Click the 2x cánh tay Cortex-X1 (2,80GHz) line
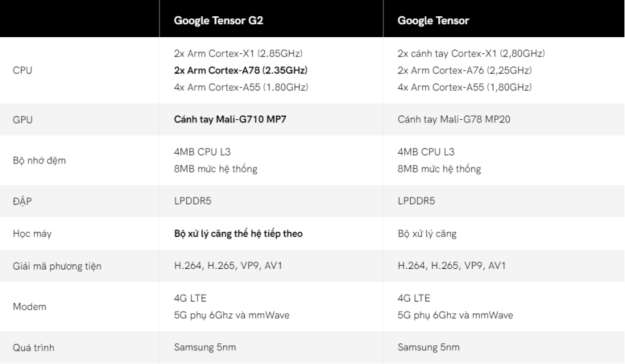The height and width of the screenshot is (364, 625). point(471,53)
